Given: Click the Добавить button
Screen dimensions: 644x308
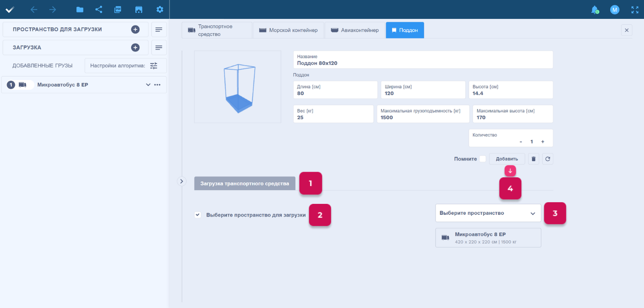Looking at the screenshot, I should 507,159.
